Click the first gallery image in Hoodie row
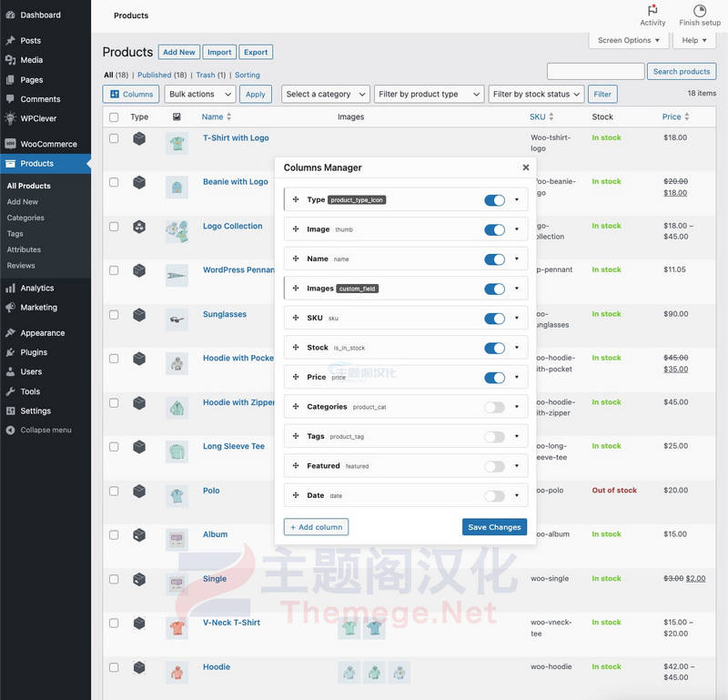 (x=349, y=673)
